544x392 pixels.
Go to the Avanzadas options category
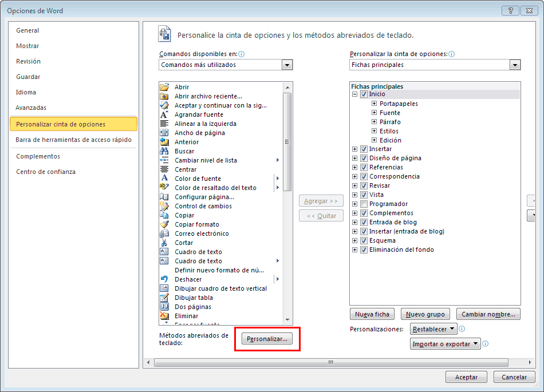(x=31, y=108)
